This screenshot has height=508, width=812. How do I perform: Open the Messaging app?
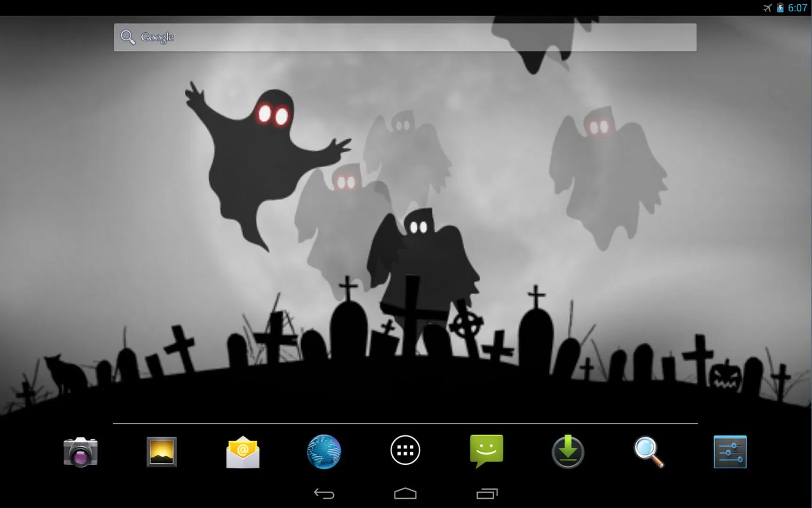[486, 451]
